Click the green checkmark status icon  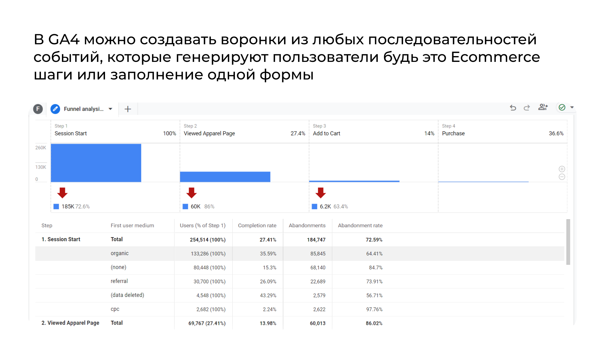pos(562,107)
